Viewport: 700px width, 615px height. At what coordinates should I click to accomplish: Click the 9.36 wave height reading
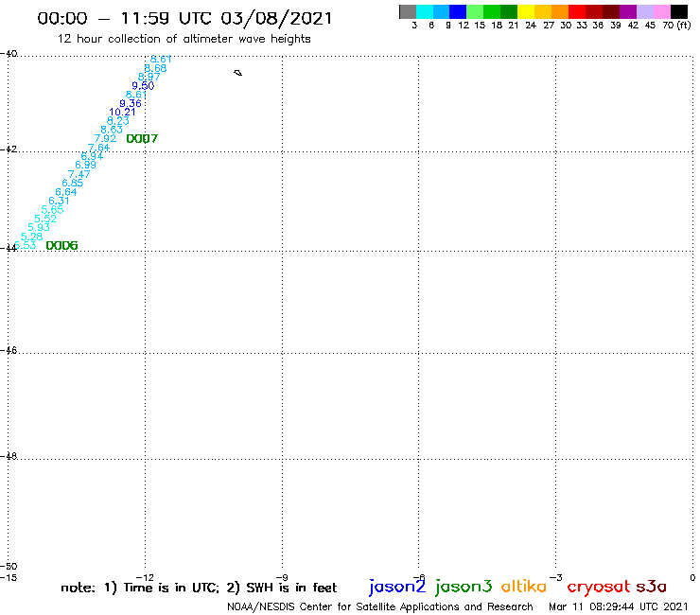click(x=131, y=104)
